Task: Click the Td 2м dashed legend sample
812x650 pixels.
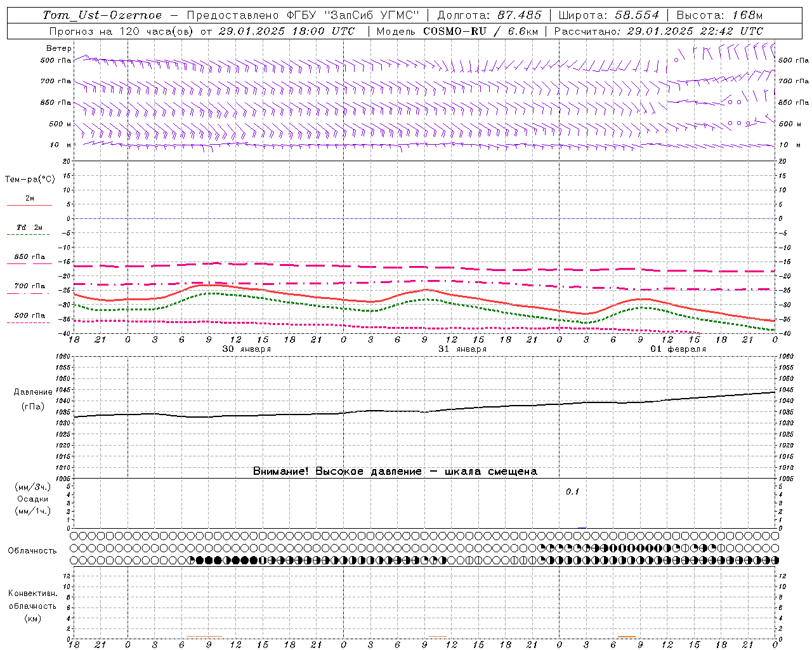Action: [x=28, y=235]
